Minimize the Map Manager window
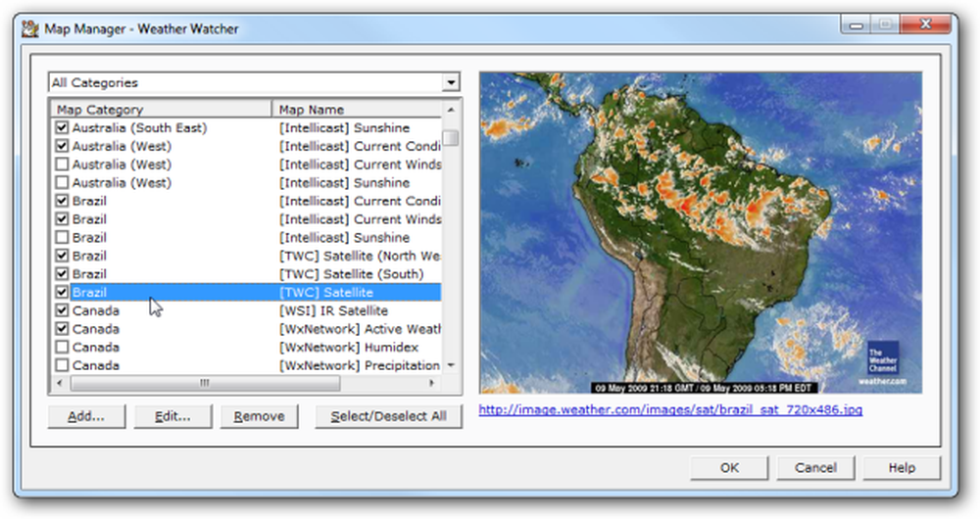This screenshot has width=980, height=519. [857, 25]
